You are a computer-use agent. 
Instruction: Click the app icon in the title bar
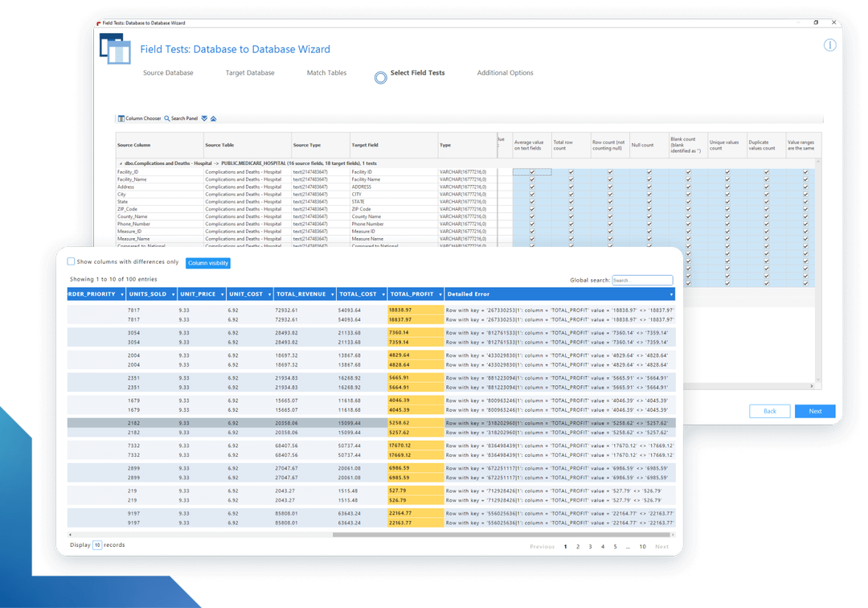point(98,22)
